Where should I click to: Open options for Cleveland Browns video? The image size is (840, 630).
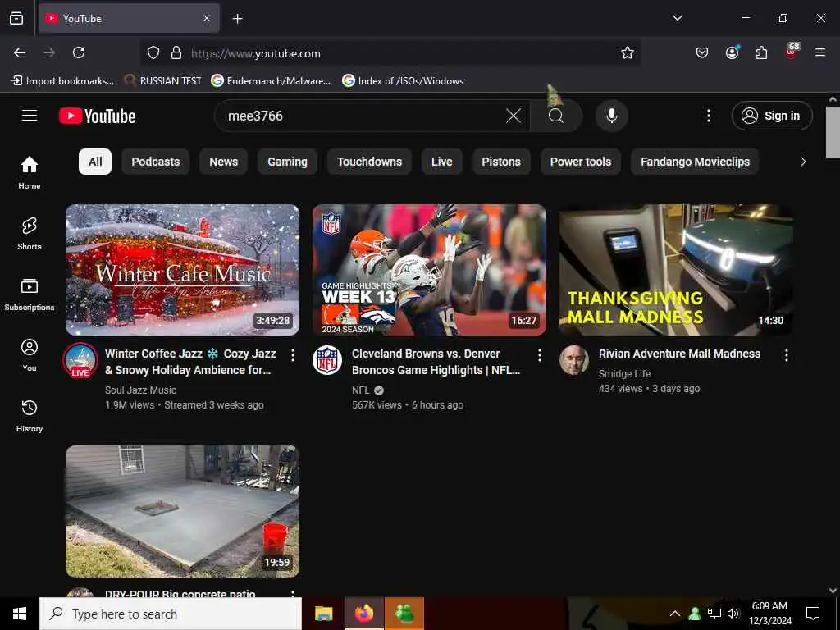coord(540,355)
